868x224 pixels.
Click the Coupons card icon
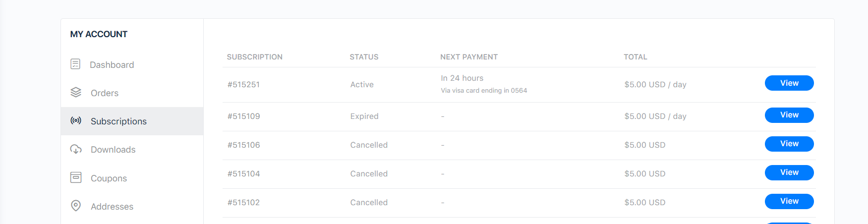coord(76,177)
